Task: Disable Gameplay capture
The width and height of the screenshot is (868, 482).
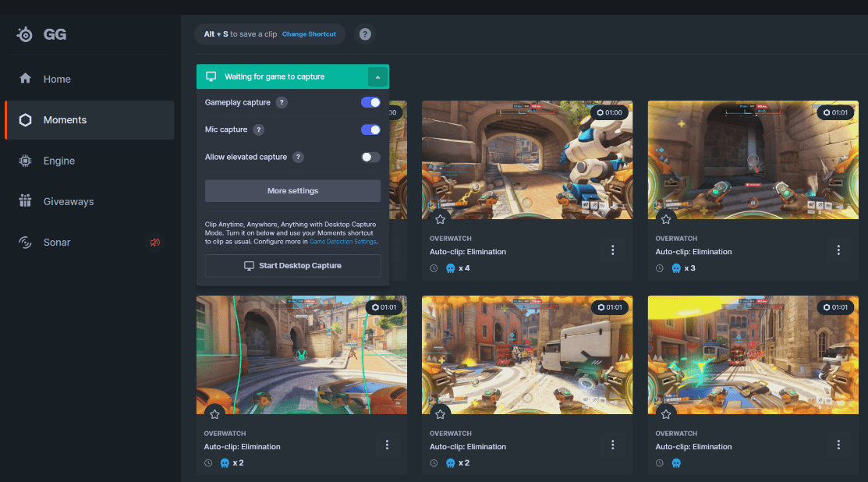Action: point(370,102)
